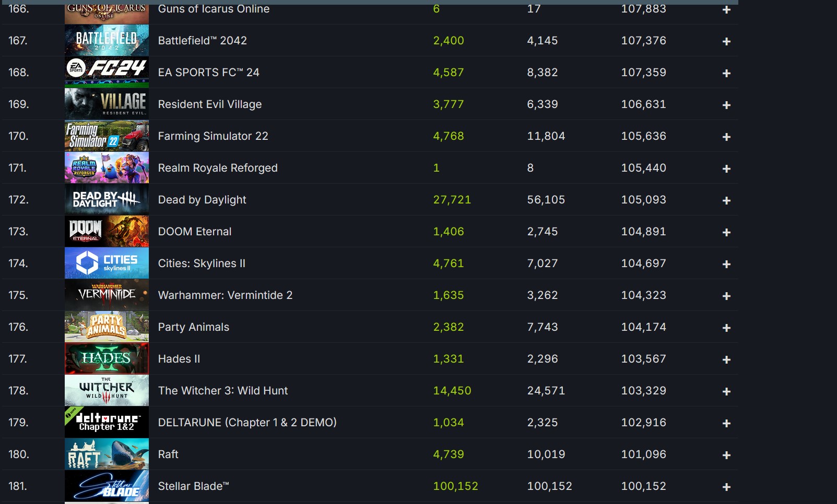The image size is (837, 504).
Task: Open the Realm Royale Reforged thumbnail
Action: click(x=107, y=167)
